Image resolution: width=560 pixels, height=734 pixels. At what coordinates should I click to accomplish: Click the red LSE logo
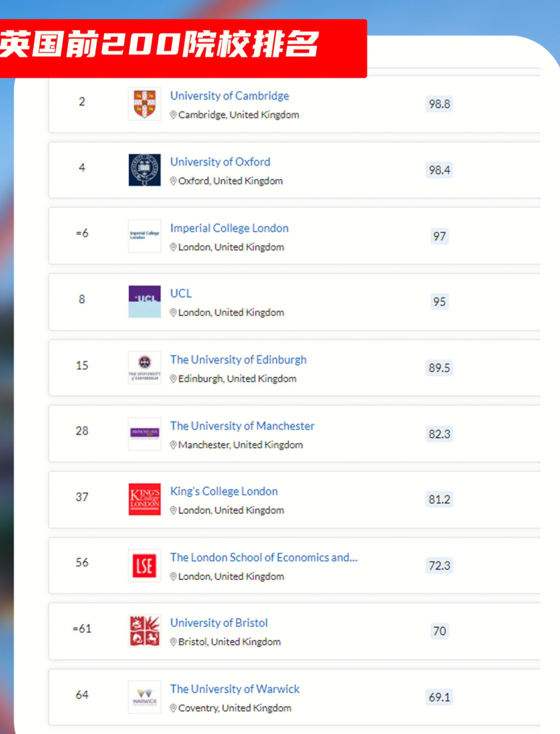[145, 566]
